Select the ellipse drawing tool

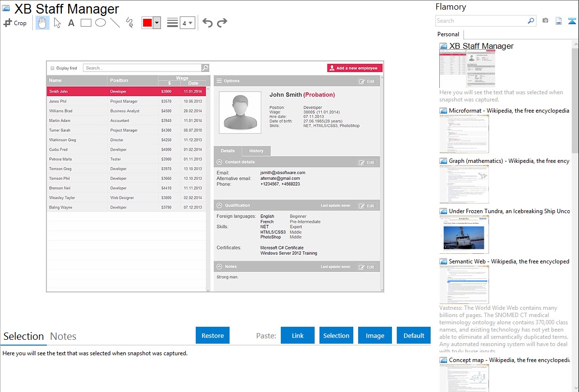tap(101, 23)
